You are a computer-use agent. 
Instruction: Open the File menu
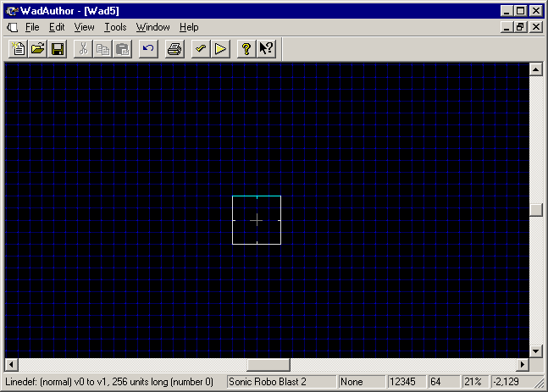point(32,27)
